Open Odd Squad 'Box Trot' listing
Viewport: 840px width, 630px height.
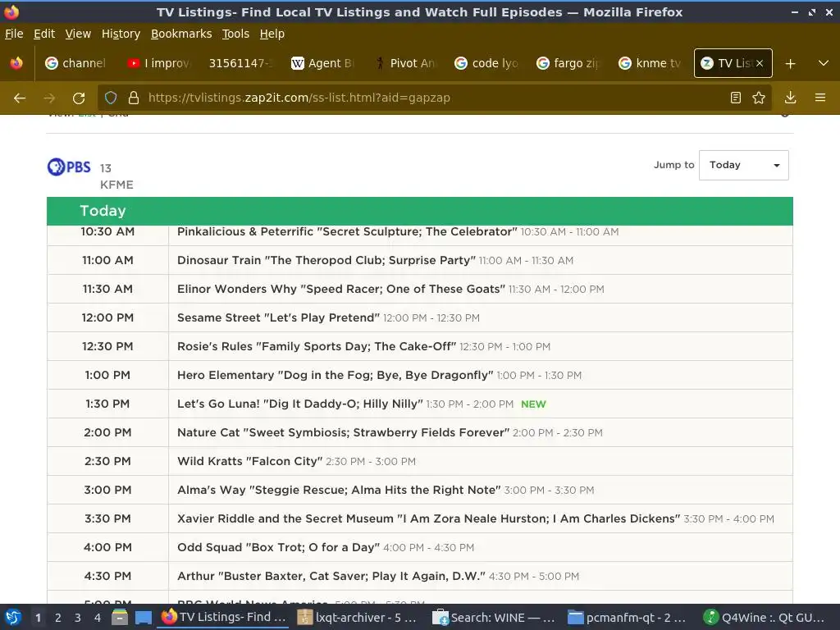click(278, 547)
